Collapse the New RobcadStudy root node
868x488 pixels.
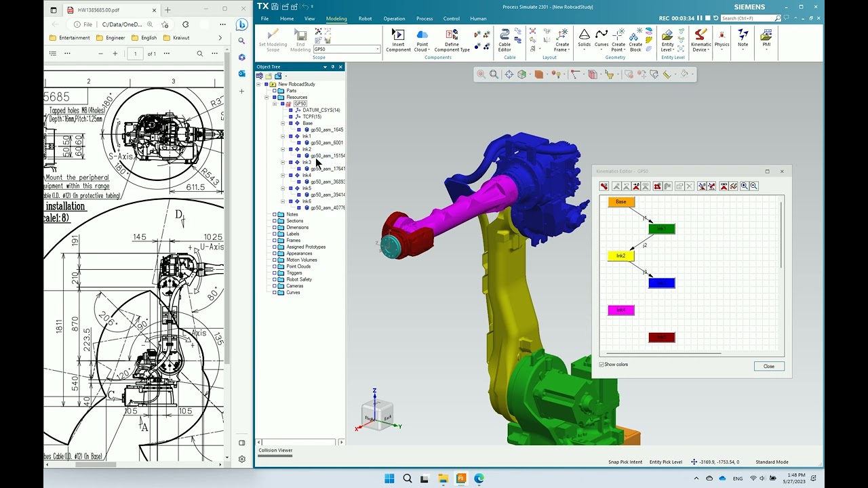point(258,84)
